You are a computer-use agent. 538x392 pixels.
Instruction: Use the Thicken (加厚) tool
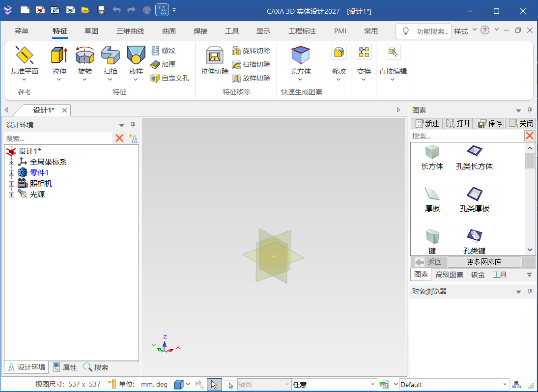[163, 64]
